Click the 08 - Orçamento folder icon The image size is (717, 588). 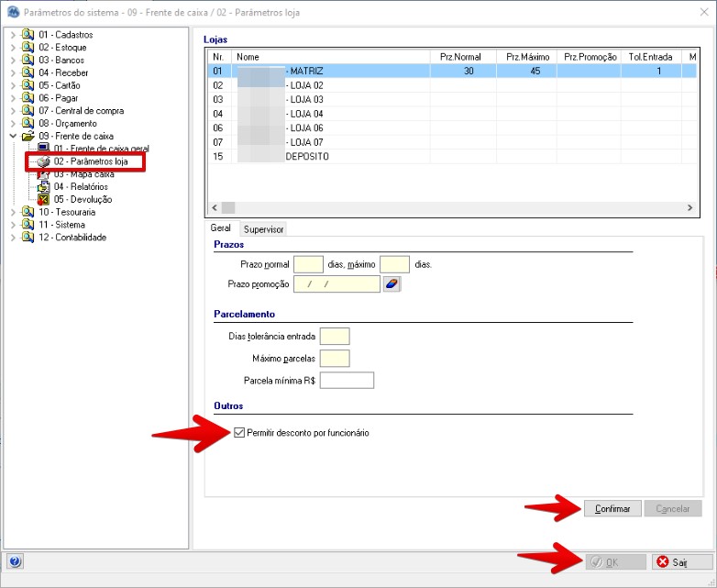click(x=28, y=123)
